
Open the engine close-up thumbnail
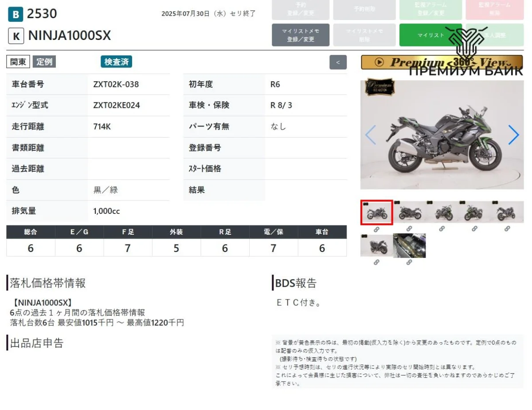(x=409, y=245)
